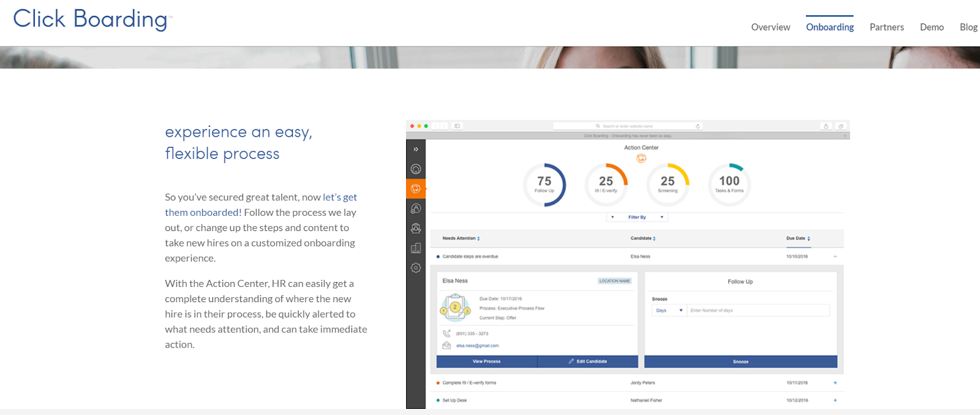Open the Overview nav item
980x415 pixels.
771,27
